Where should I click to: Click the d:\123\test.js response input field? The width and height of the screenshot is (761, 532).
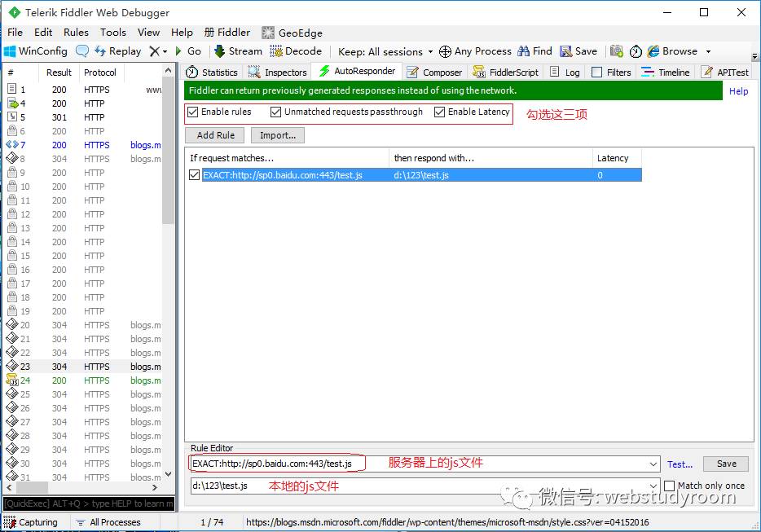pyautogui.click(x=424, y=486)
